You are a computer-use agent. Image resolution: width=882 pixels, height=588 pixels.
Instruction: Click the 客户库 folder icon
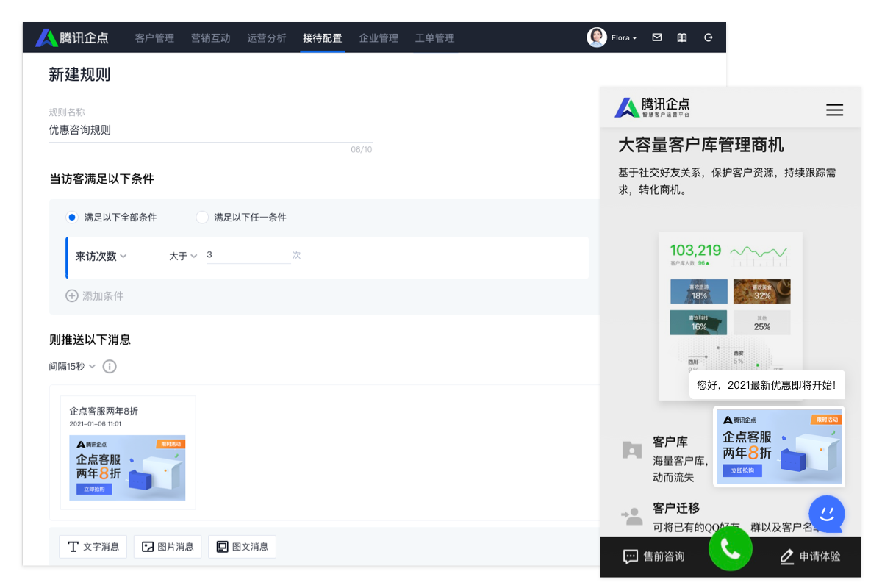point(632,450)
